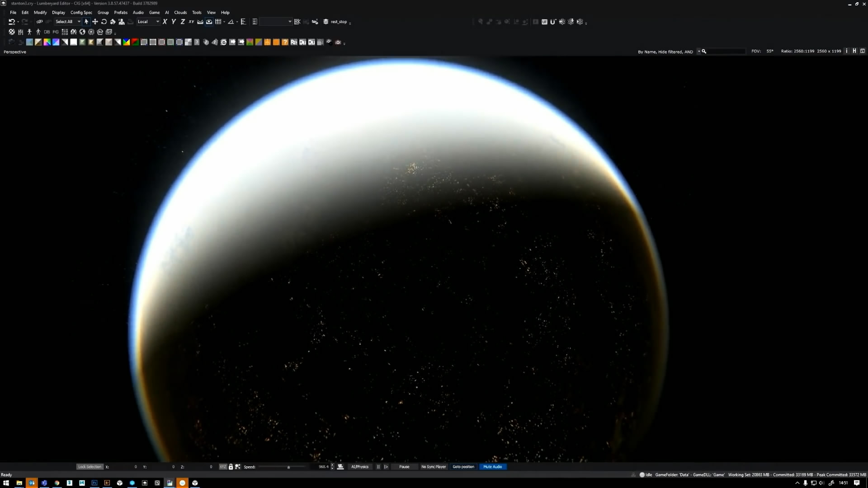Click the Perspective viewport label
This screenshot has height=488, width=868.
(15, 52)
